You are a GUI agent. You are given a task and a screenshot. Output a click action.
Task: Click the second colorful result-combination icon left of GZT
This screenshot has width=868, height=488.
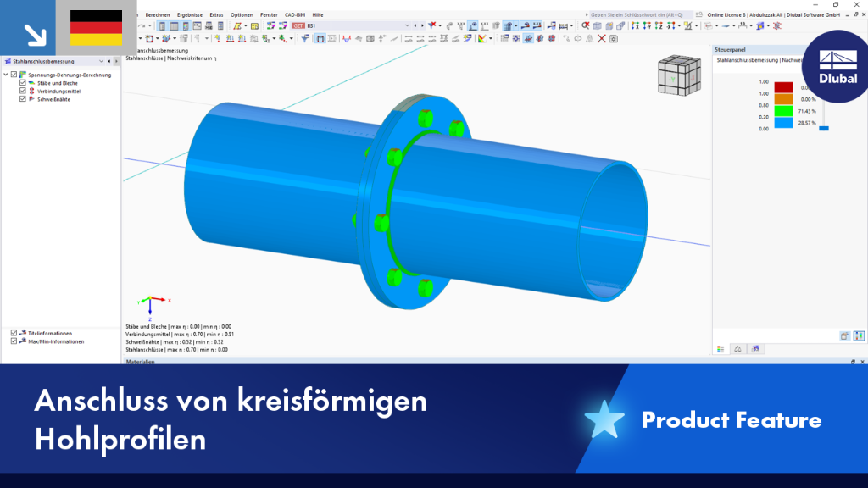pyautogui.click(x=283, y=25)
